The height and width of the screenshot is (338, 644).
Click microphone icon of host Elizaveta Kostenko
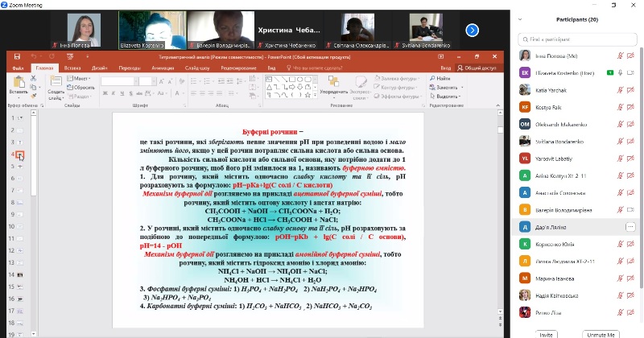[621, 72]
